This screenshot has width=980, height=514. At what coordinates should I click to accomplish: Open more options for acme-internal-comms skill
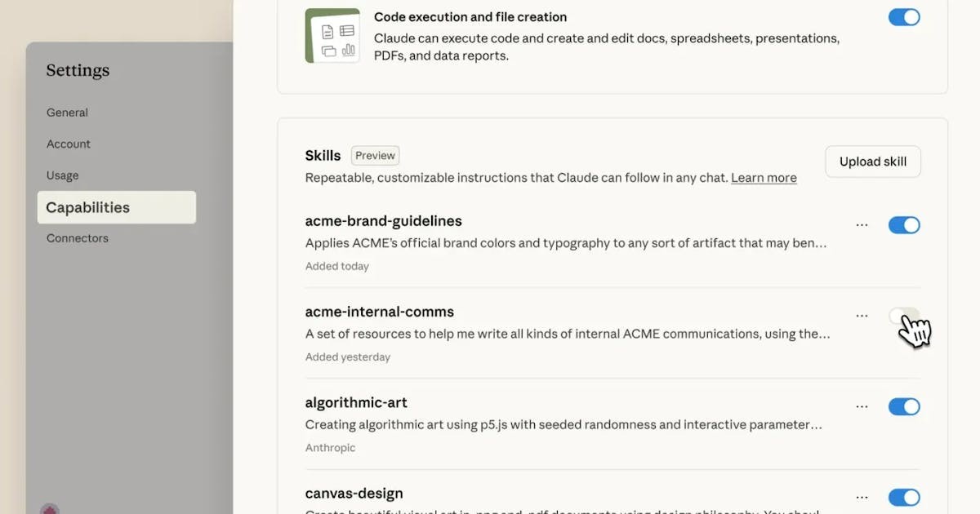[862, 315]
